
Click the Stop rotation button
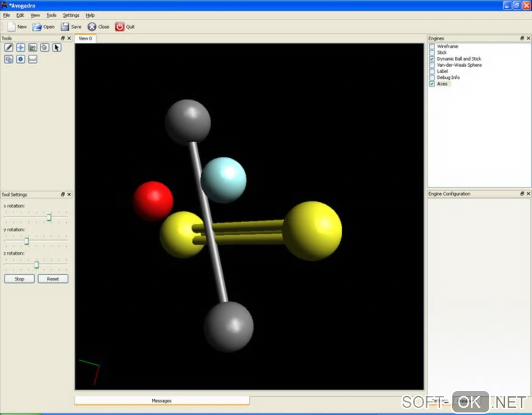pyautogui.click(x=19, y=279)
